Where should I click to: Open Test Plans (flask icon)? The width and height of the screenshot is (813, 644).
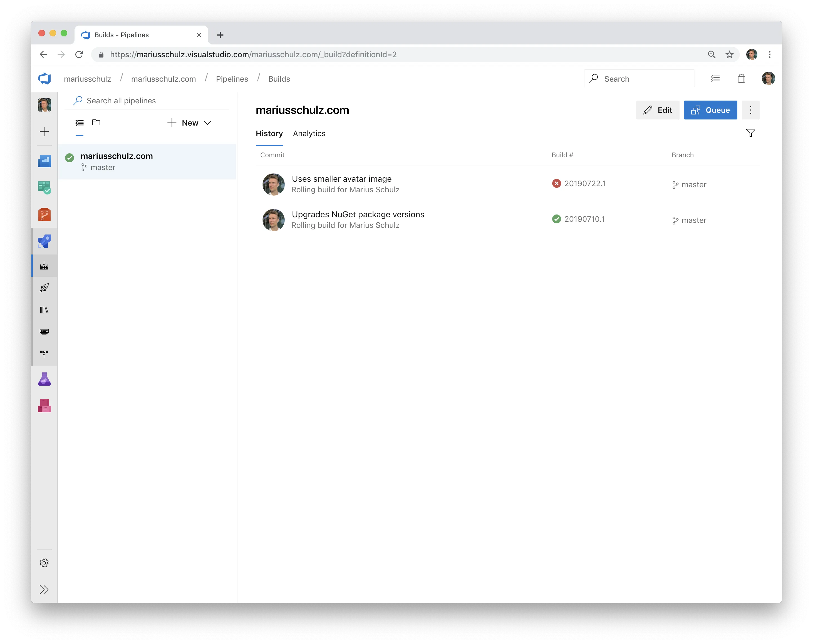click(x=44, y=379)
